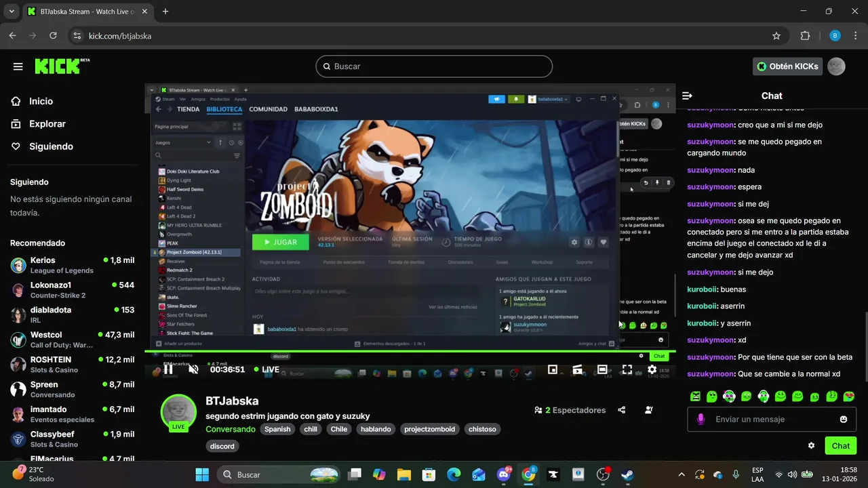Image resolution: width=868 pixels, height=488 pixels.
Task: Select the Spanish tag
Action: point(277,429)
